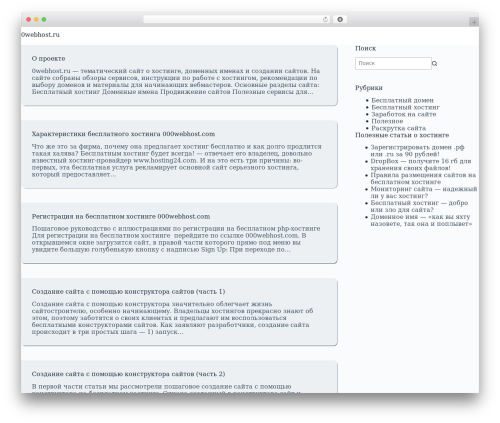Open Зарегистрировать домен .рф или .ru link
This screenshot has width=500, height=423.
[417, 150]
